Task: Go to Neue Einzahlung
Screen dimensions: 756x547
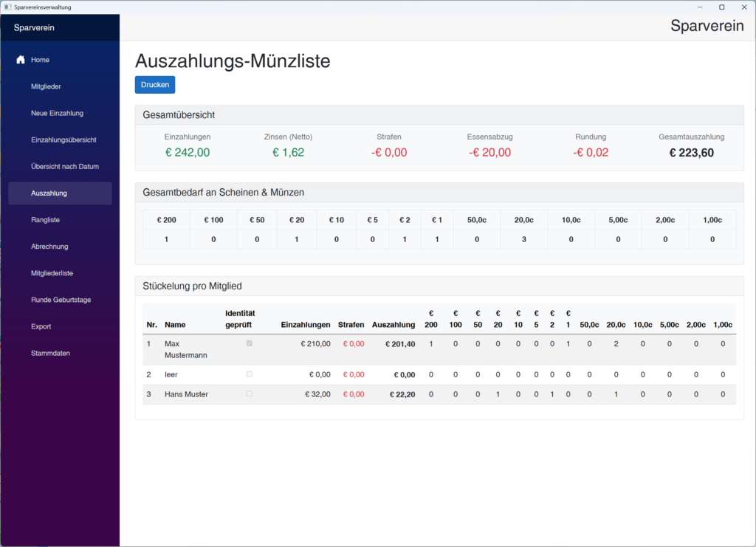Action: point(57,113)
